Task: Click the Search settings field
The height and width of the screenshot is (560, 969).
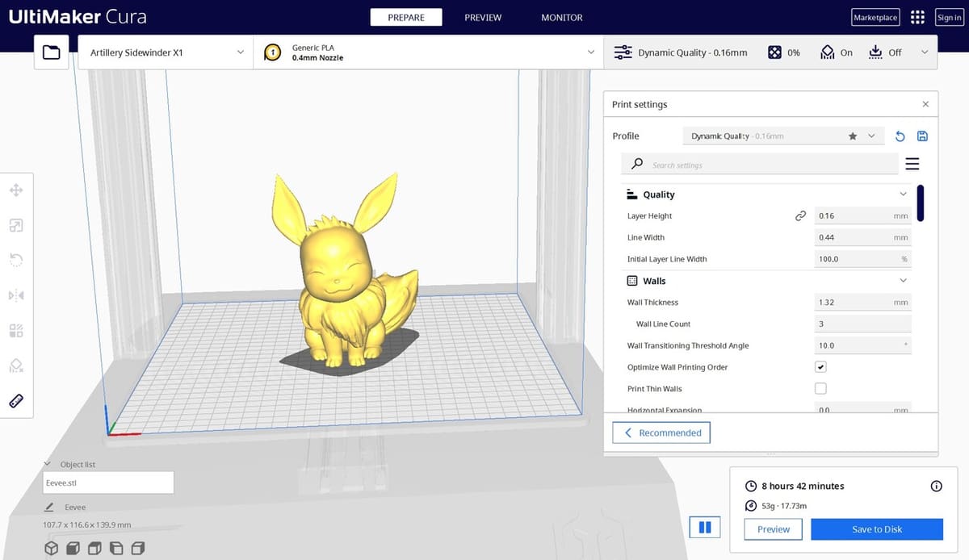Action: pos(760,165)
